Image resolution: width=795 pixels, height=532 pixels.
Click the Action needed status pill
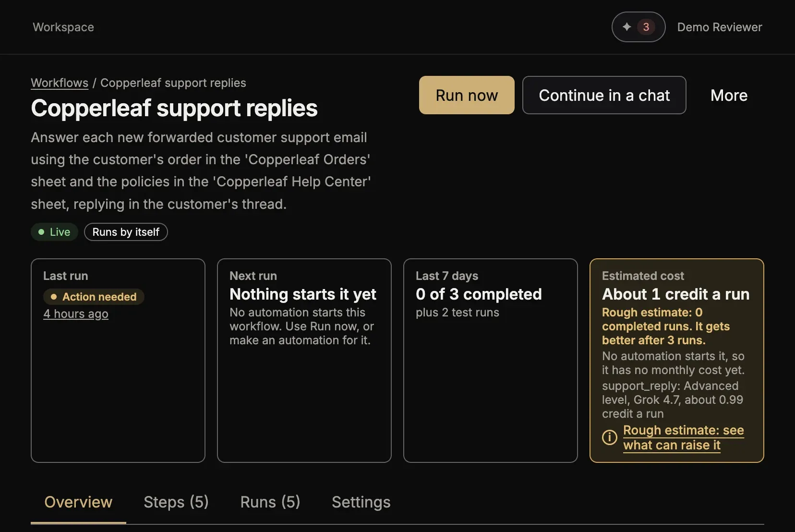point(94,297)
